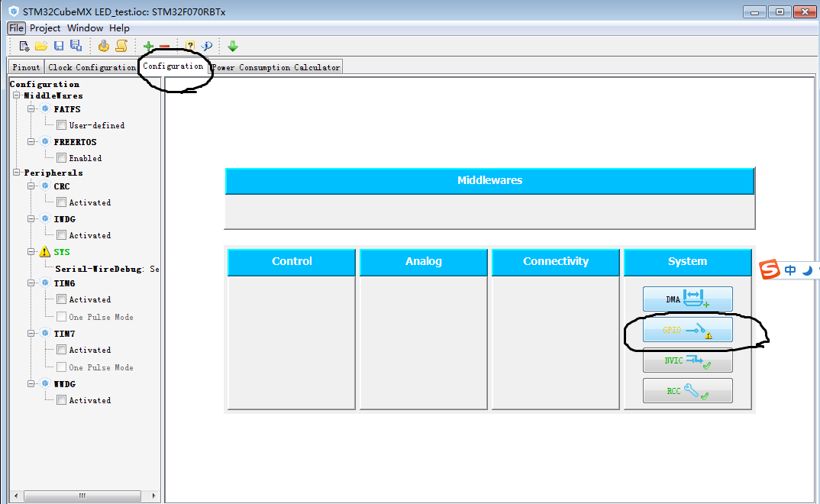This screenshot has width=820, height=504.
Task: Click the Generate Report scroll icon
Action: pos(121,46)
